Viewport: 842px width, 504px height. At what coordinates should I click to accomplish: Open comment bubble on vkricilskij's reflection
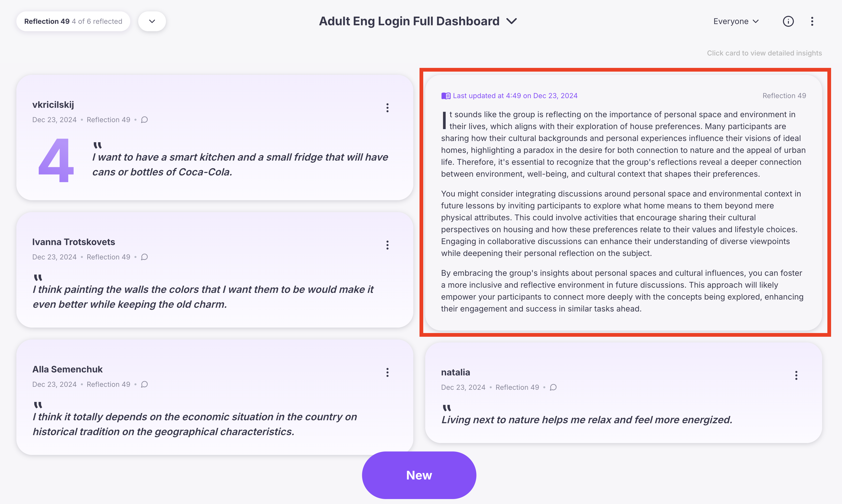(x=144, y=120)
